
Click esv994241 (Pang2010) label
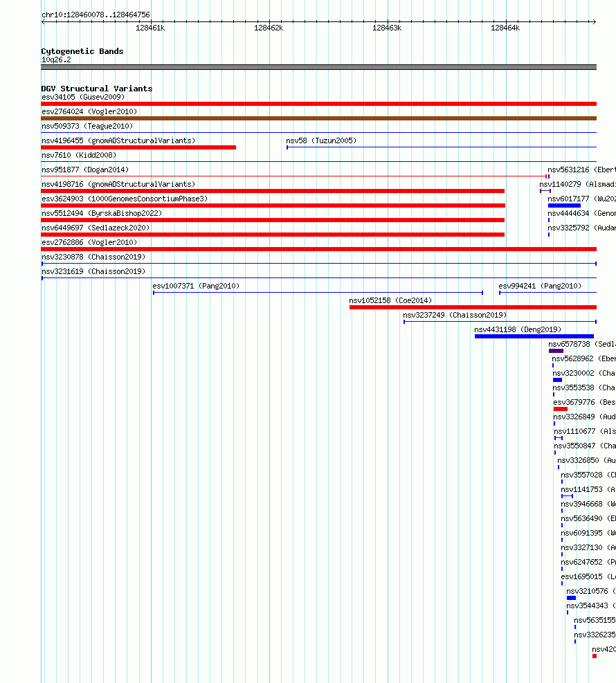pyautogui.click(x=540, y=286)
